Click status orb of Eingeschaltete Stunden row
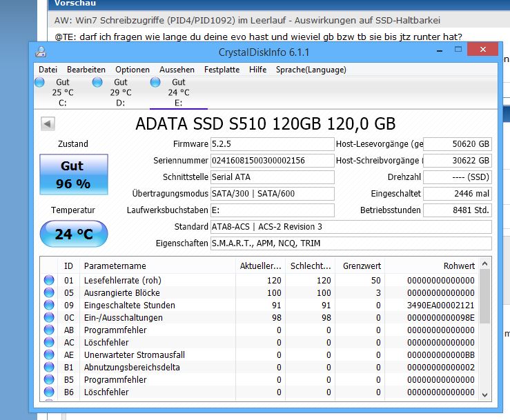Screen dimensions: 510x420 (x=49, y=305)
